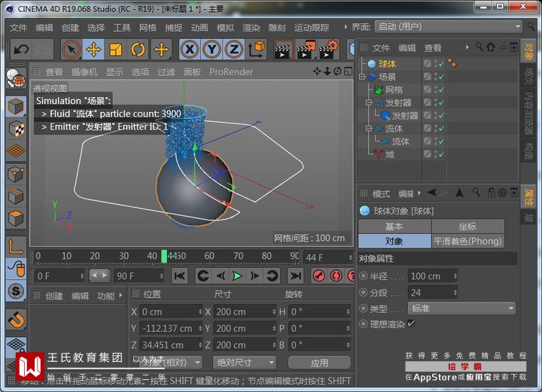This screenshot has height=392, width=542.
Task: Go to start of timeline
Action: click(x=180, y=275)
